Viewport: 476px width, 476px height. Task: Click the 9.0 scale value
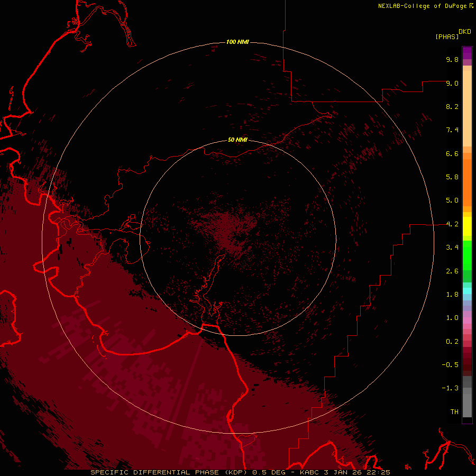(452, 83)
